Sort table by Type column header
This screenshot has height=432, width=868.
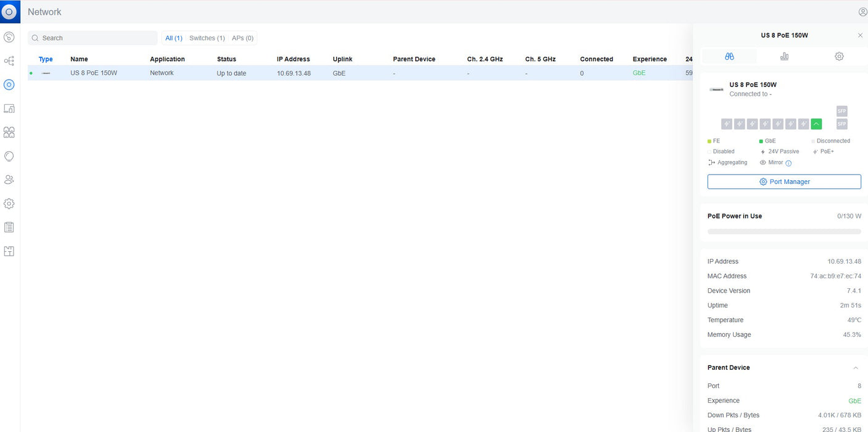46,59
